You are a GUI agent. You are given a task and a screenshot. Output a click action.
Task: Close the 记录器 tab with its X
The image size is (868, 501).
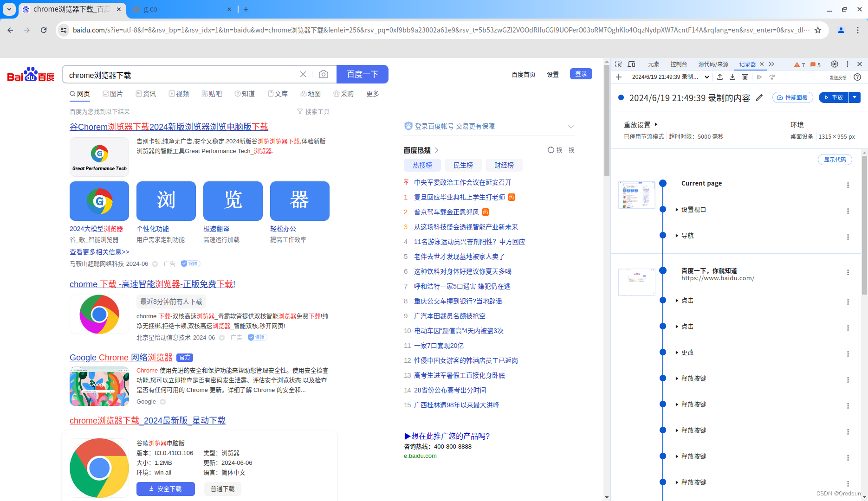(762, 64)
